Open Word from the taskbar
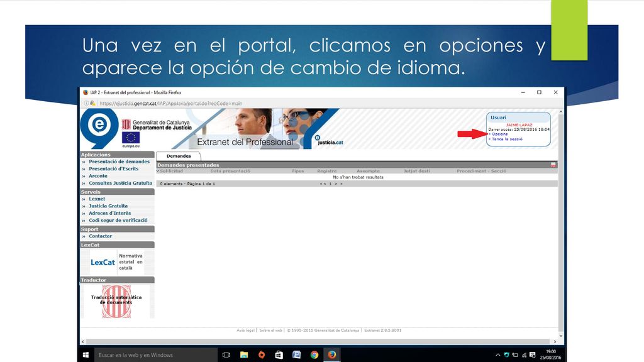Viewport: 644px width, 362px height. [x=297, y=355]
